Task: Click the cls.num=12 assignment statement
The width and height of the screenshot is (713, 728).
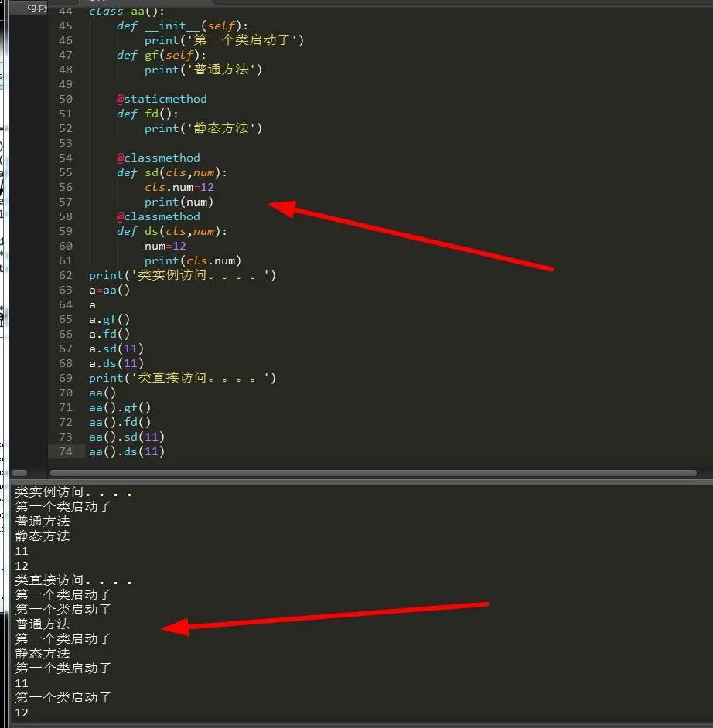Action: point(179,187)
